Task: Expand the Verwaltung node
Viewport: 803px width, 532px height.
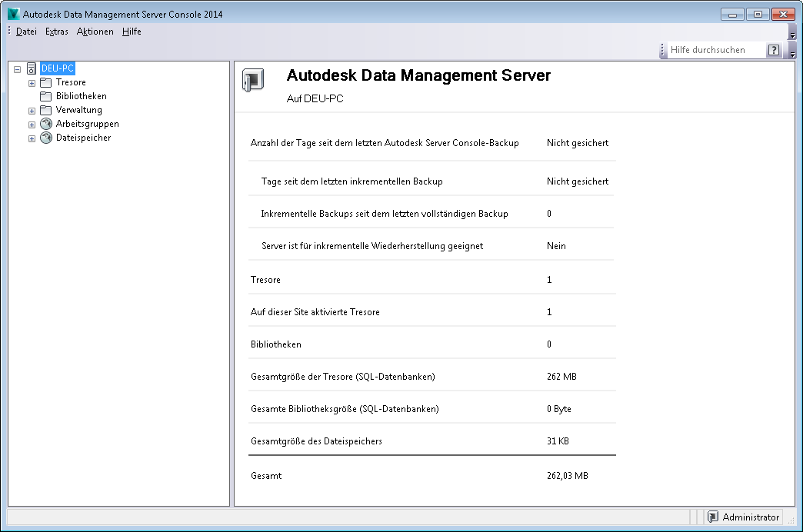Action: [x=32, y=111]
